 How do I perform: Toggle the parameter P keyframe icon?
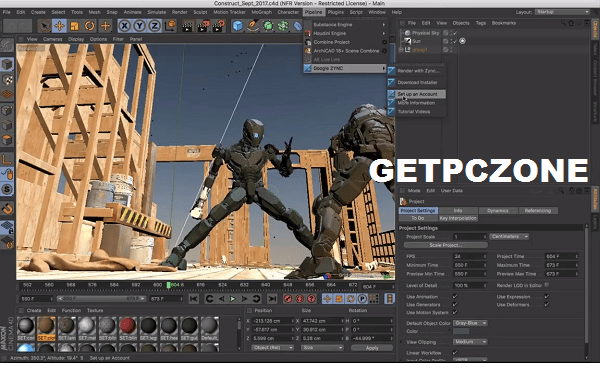(x=362, y=299)
